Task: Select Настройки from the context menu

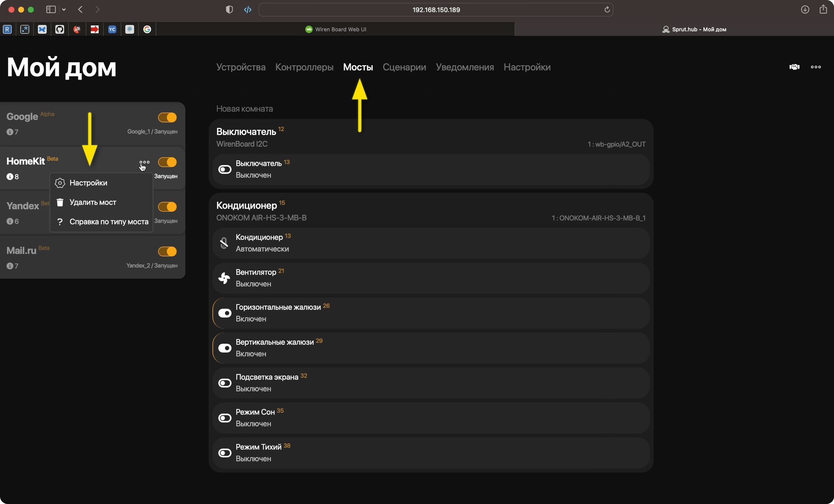Action: 88,183
